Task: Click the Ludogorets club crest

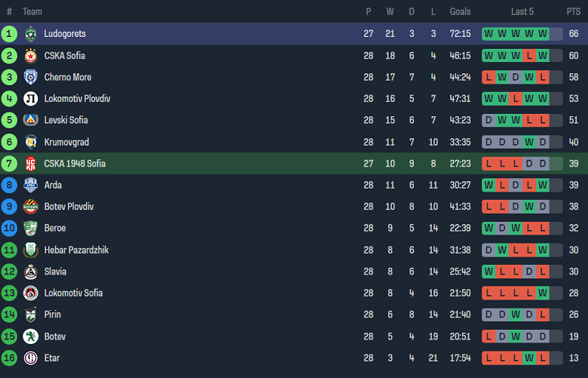Action: click(x=31, y=34)
